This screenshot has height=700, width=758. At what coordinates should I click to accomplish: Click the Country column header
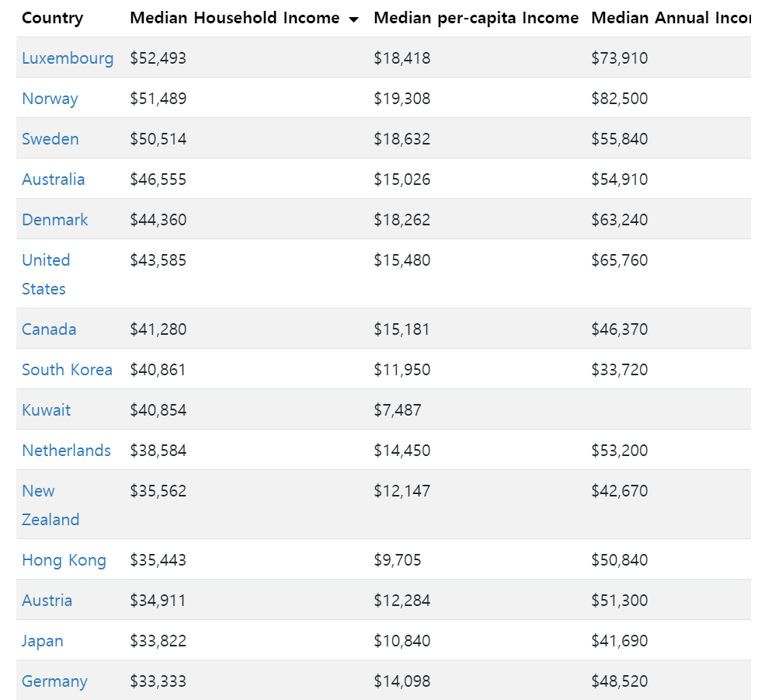click(x=52, y=18)
